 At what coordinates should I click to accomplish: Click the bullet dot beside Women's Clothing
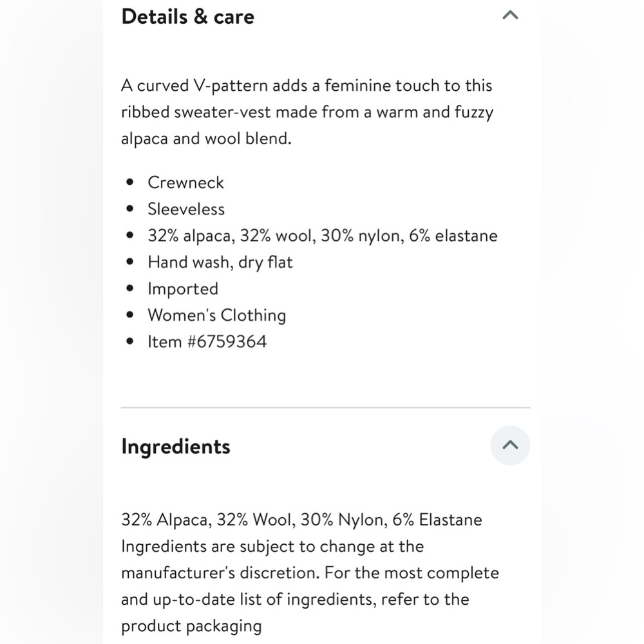point(130,315)
